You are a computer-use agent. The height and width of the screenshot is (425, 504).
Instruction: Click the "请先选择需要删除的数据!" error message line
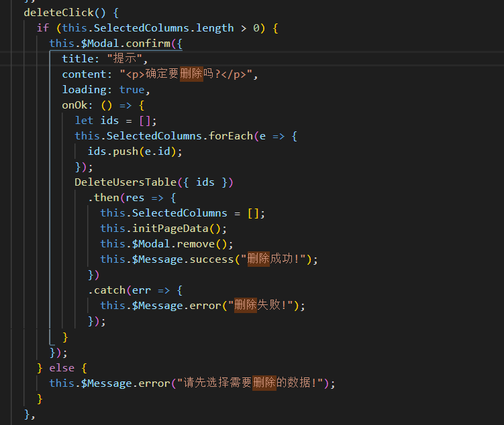coord(192,383)
